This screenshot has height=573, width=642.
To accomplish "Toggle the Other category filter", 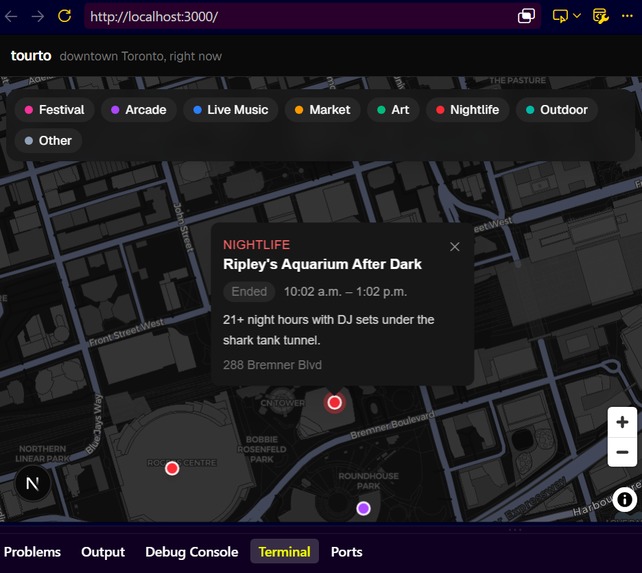I will (x=48, y=141).
